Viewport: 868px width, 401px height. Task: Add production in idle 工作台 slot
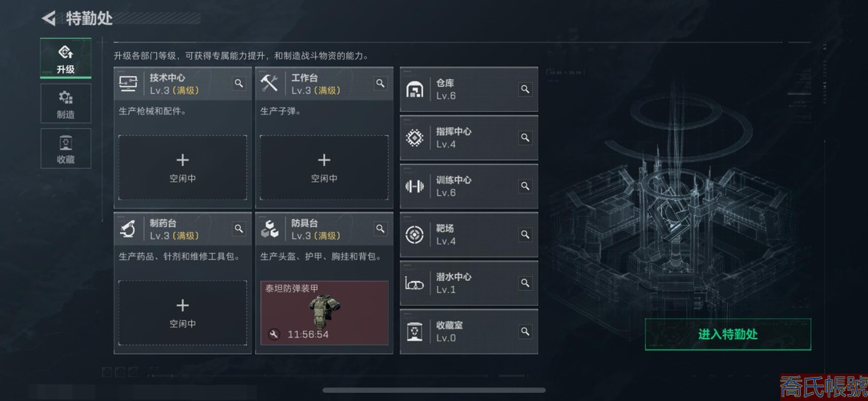(x=325, y=168)
